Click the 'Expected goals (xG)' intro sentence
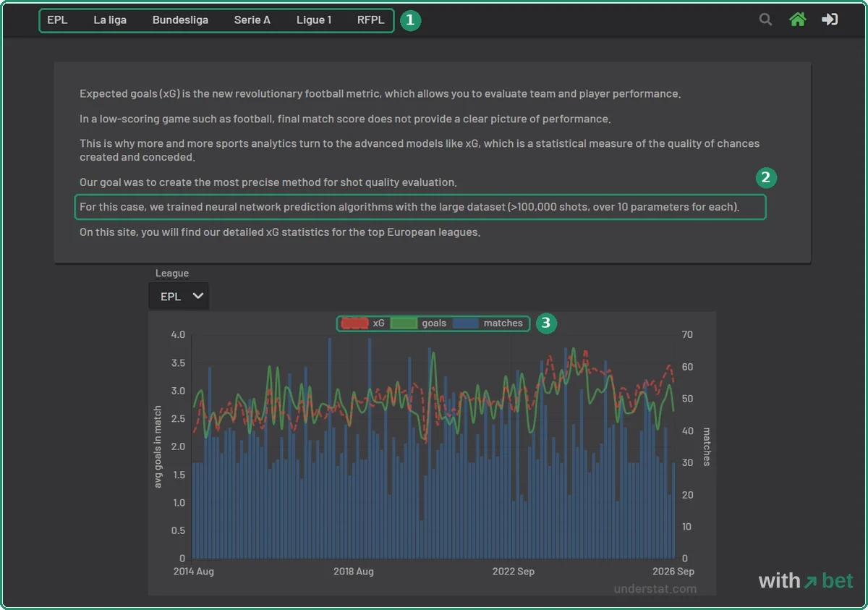Screen dimensions: 868x610 coord(380,94)
